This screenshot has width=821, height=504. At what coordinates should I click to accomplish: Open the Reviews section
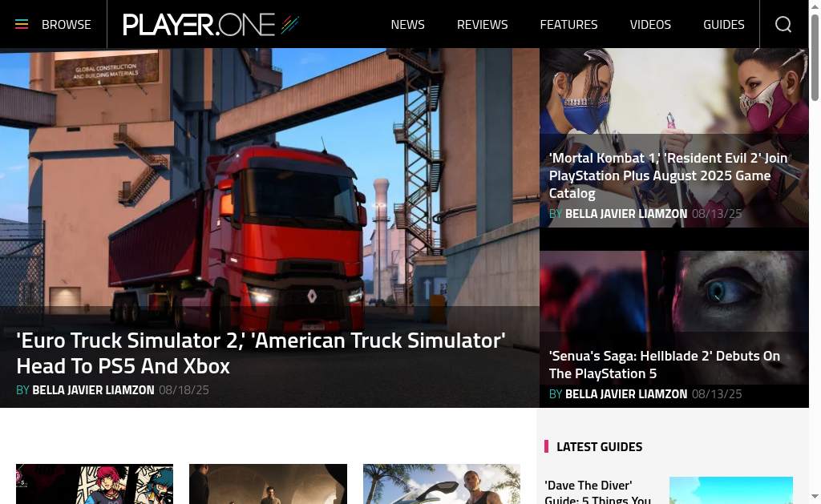pos(482,25)
